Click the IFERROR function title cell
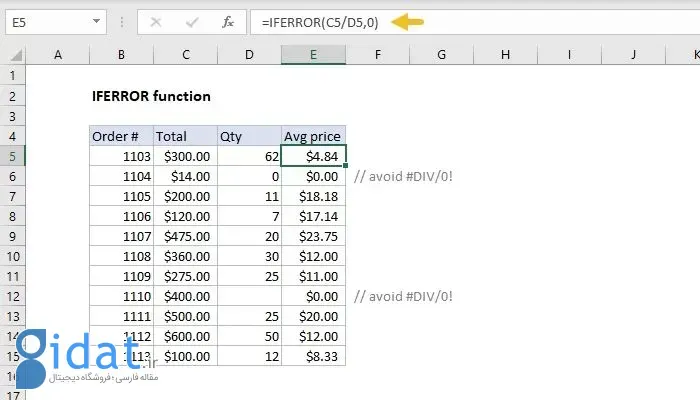Viewport: 700px width, 400px height. point(150,96)
